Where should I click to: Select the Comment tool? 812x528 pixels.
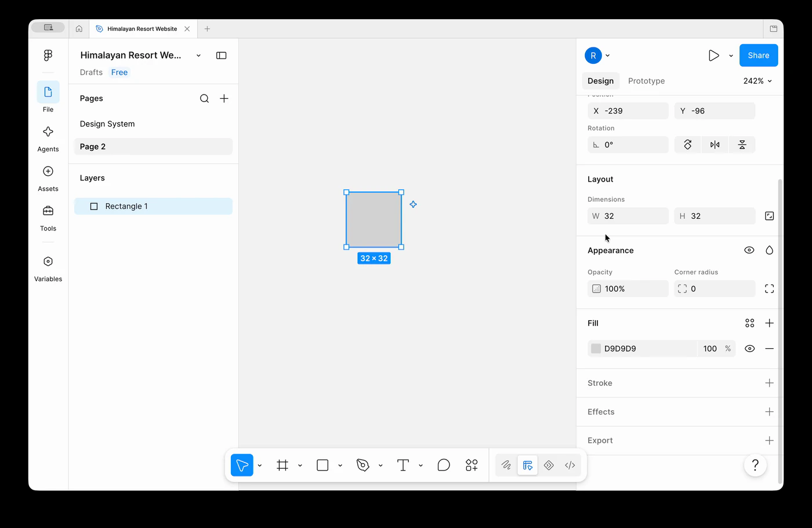pyautogui.click(x=444, y=465)
